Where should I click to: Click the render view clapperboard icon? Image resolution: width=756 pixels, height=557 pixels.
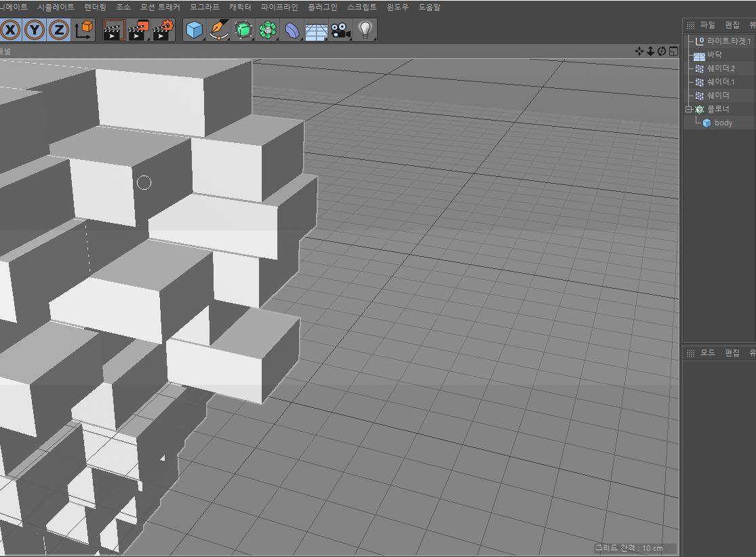[113, 30]
